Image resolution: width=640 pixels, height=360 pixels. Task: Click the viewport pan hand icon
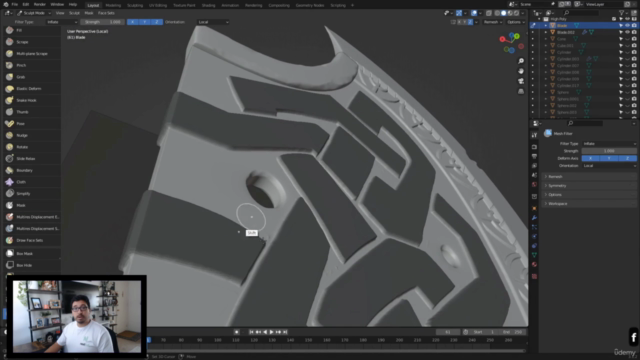[521, 71]
